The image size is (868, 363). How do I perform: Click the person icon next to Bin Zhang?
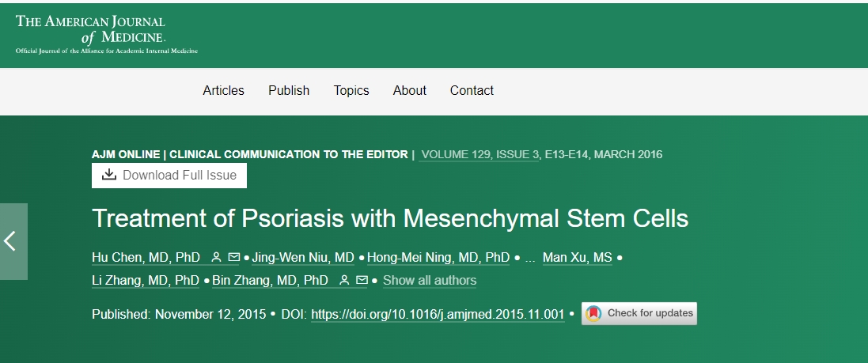pos(344,280)
